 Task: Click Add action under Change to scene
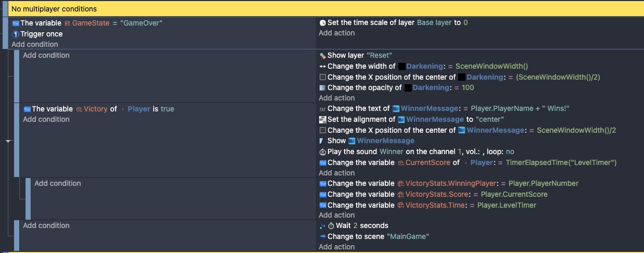click(x=337, y=247)
